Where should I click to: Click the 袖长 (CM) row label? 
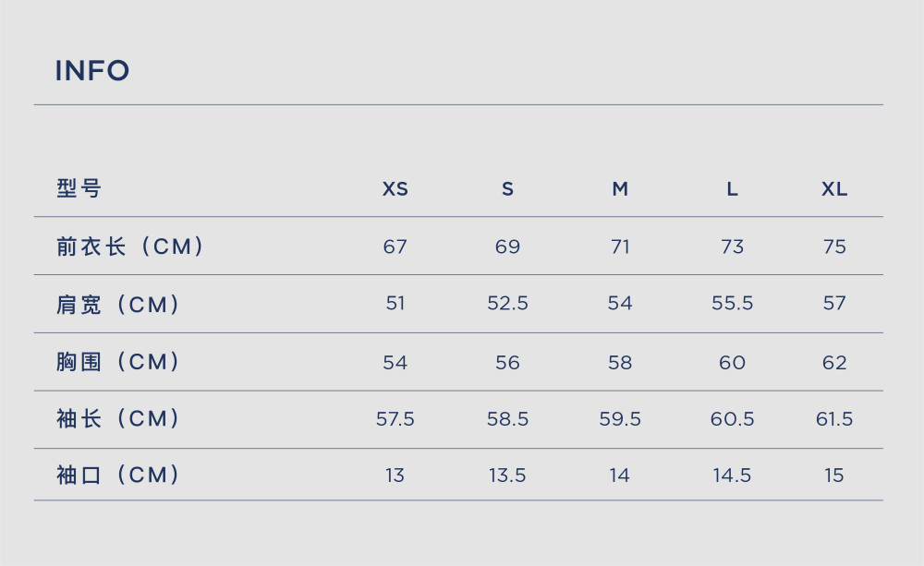pos(118,419)
